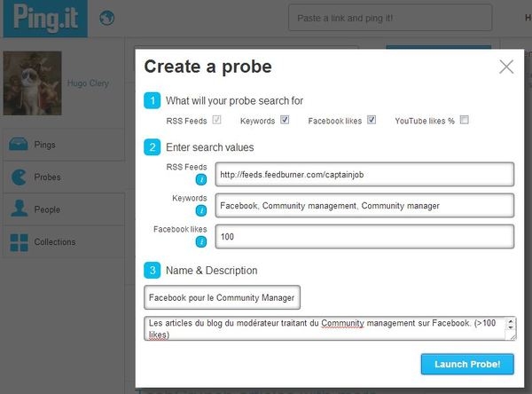Uncheck the Facebook likes checkbox
532x394 pixels.
click(x=372, y=120)
